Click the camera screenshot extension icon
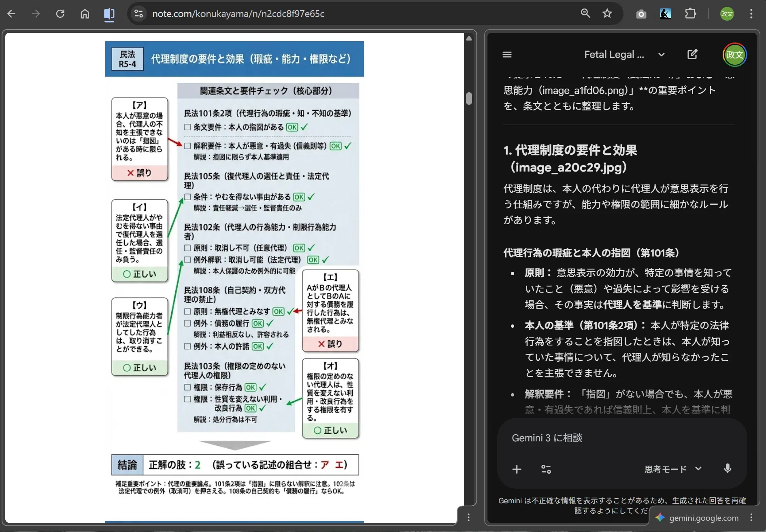This screenshot has height=532, width=766. click(x=641, y=14)
